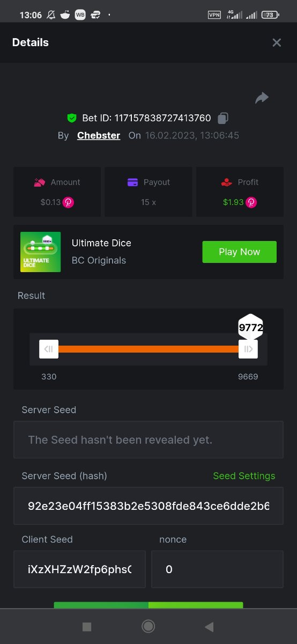Open Seed Settings link
This screenshot has height=644, width=297.
coord(244,476)
